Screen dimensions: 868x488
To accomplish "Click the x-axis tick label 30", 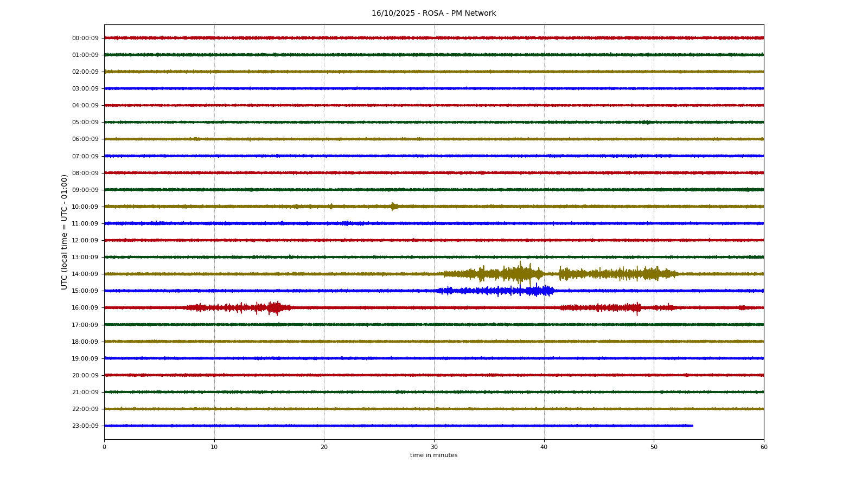I will [434, 447].
